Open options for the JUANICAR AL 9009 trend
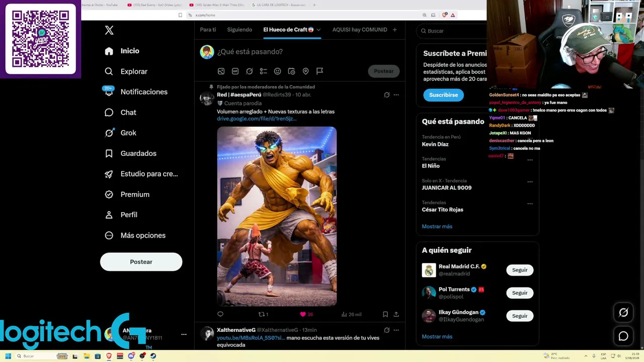Image resolution: width=644 pixels, height=362 pixels. click(x=530, y=182)
